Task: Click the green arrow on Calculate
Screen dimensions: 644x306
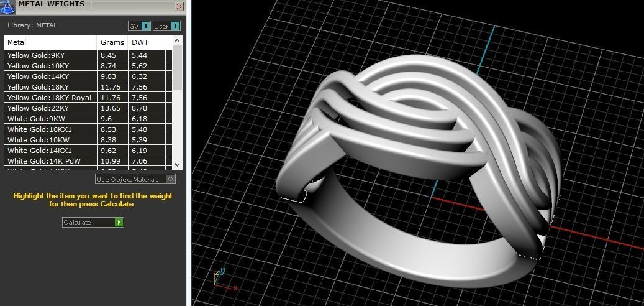Action: pos(119,222)
